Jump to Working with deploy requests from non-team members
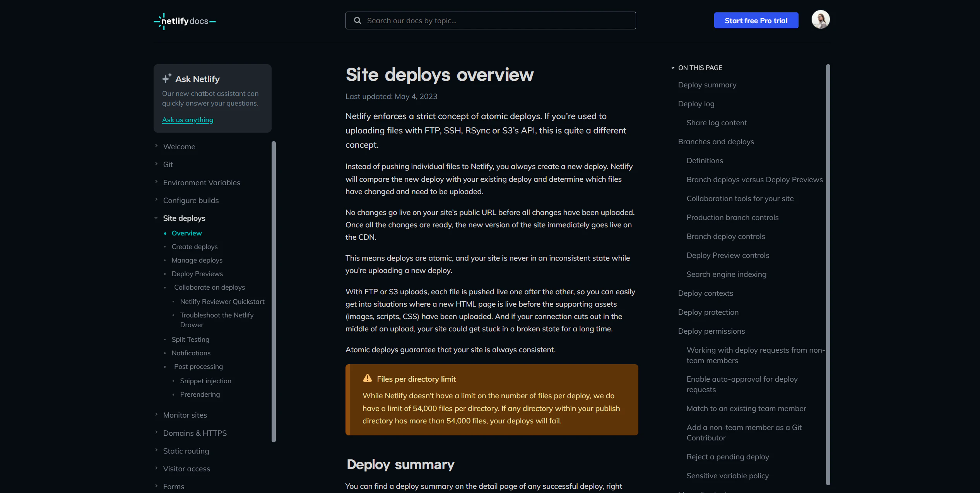 756,355
